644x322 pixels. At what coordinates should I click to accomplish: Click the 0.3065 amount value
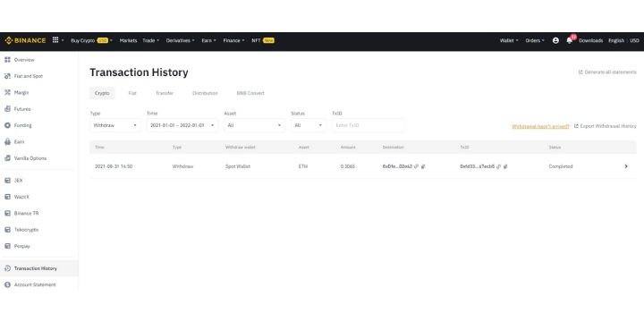pos(347,166)
